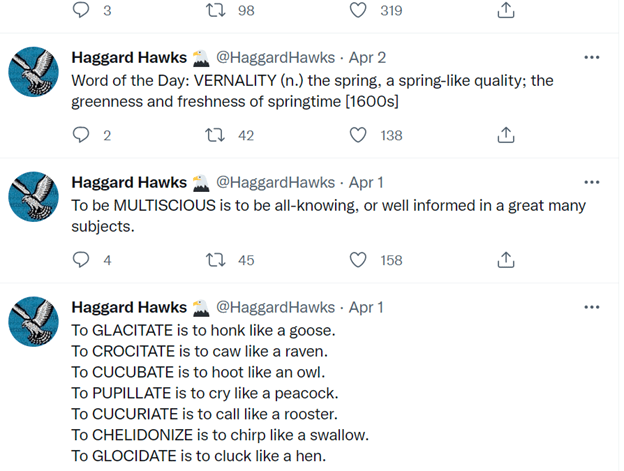The height and width of the screenshot is (471, 624).
Task: Reply to the VERNALITY word tweet
Action: [82, 135]
